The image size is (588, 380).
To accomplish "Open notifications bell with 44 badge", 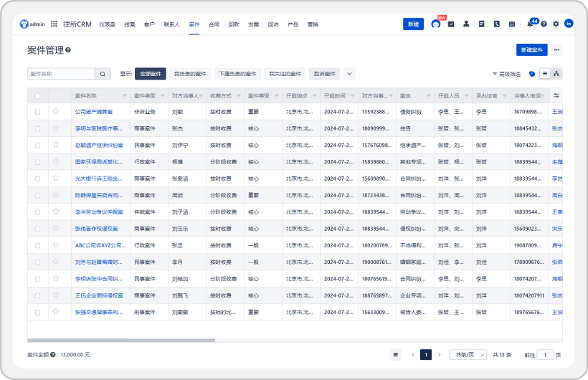I will pyautogui.click(x=530, y=24).
